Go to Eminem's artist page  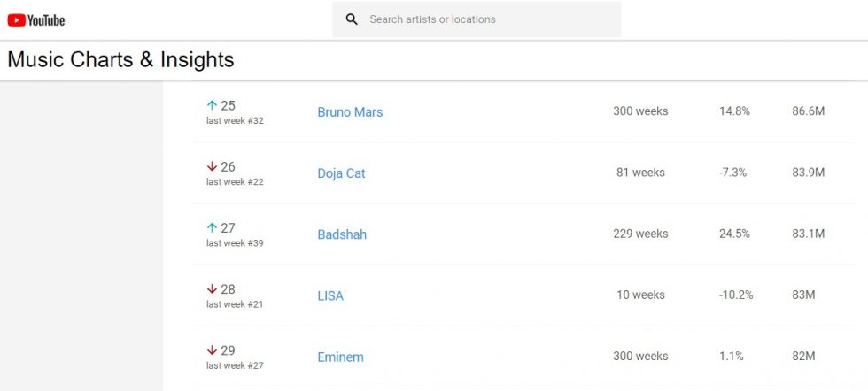[340, 357]
